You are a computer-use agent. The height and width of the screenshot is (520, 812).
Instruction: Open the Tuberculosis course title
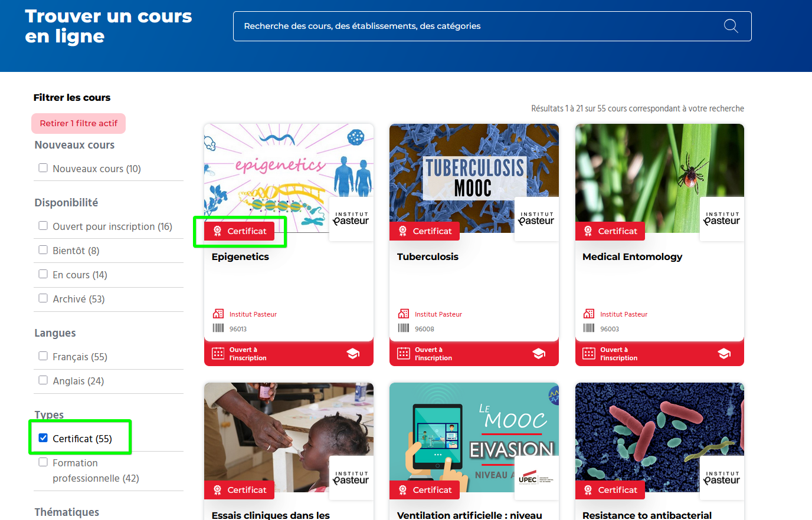pos(428,256)
